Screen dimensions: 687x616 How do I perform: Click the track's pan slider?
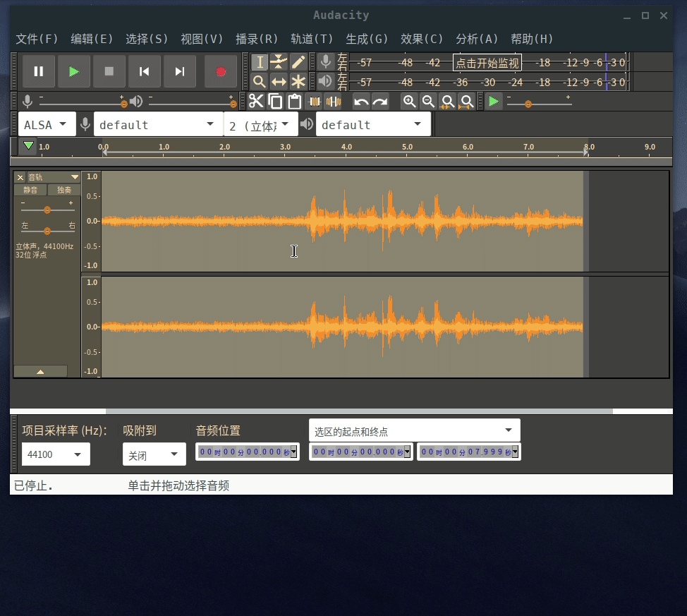click(x=47, y=231)
